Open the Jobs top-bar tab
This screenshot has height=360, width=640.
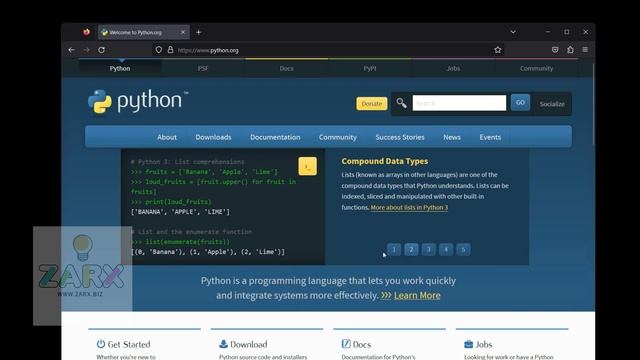(453, 68)
